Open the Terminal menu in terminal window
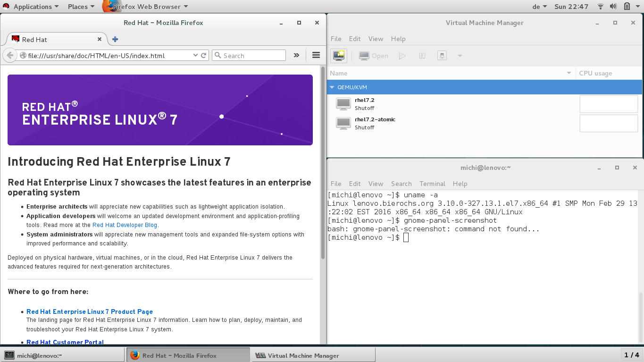Screen dimensions: 644x362 tap(432, 184)
